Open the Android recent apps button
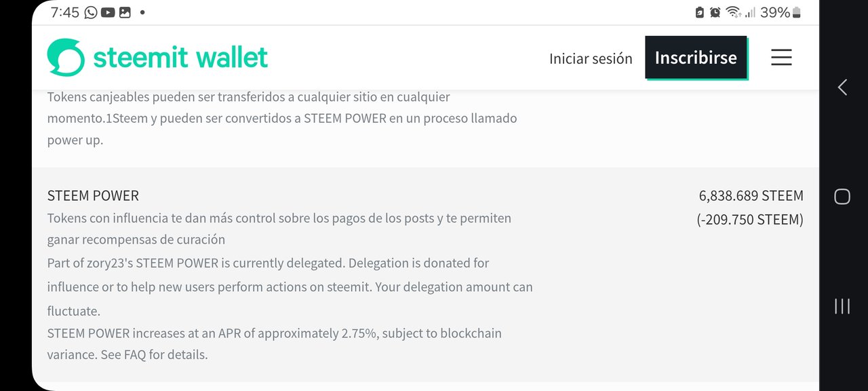The height and width of the screenshot is (391, 868). 842,306
